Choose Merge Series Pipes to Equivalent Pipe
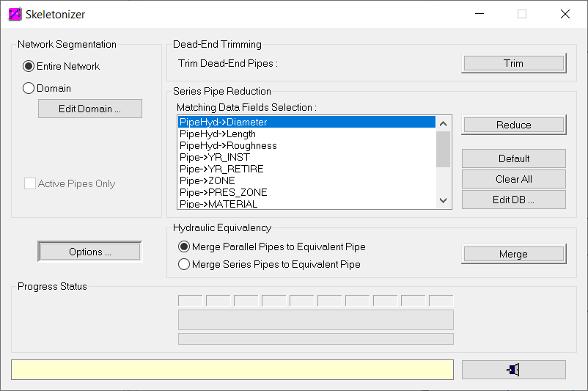 click(x=184, y=264)
